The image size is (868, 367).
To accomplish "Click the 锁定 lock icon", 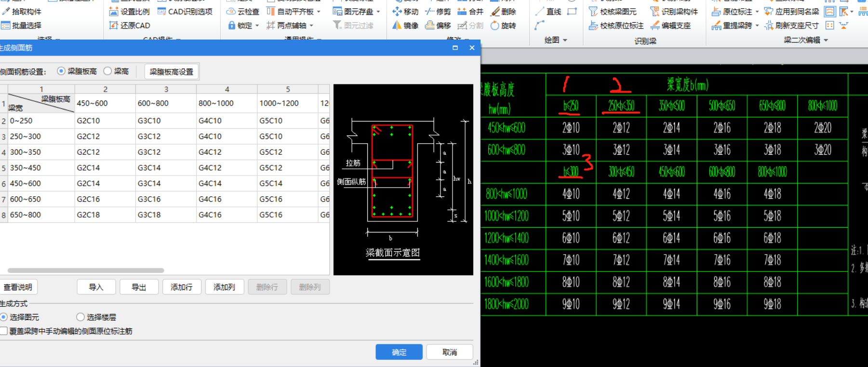I will 232,26.
